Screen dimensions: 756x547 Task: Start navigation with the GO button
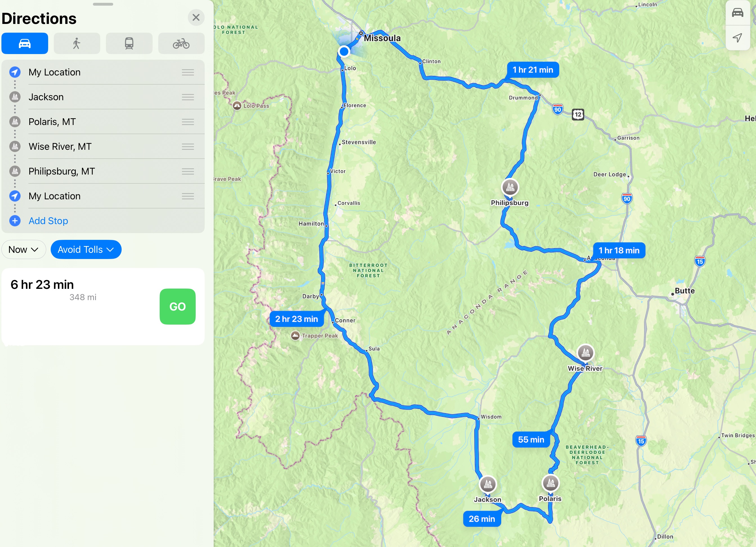(177, 306)
